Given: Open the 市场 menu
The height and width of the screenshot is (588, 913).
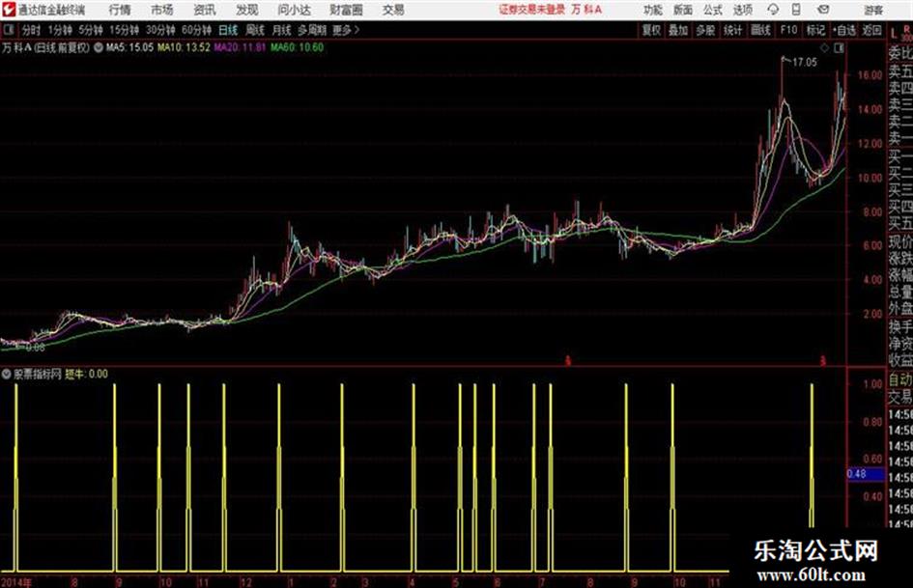Looking at the screenshot, I should tap(162, 10).
